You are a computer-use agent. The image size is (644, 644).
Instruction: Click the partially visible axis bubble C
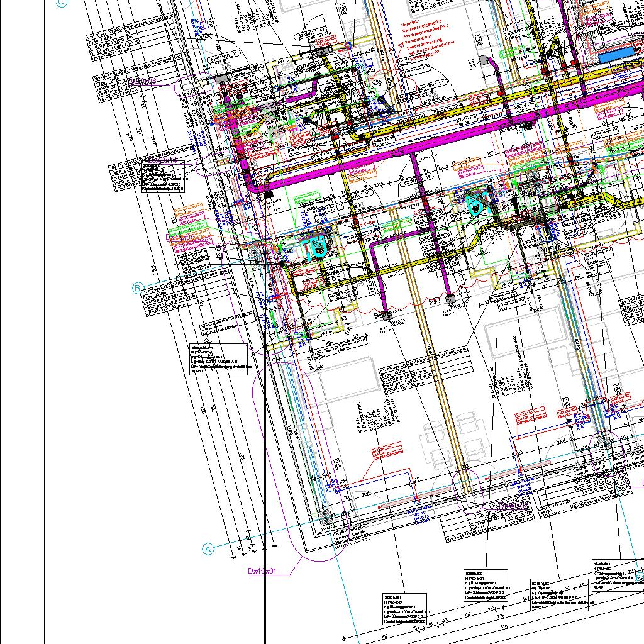click(62, 3)
